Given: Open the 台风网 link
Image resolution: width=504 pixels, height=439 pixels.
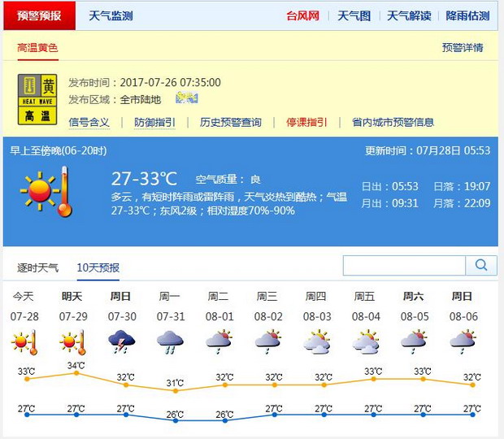Looking at the screenshot, I should tap(303, 16).
